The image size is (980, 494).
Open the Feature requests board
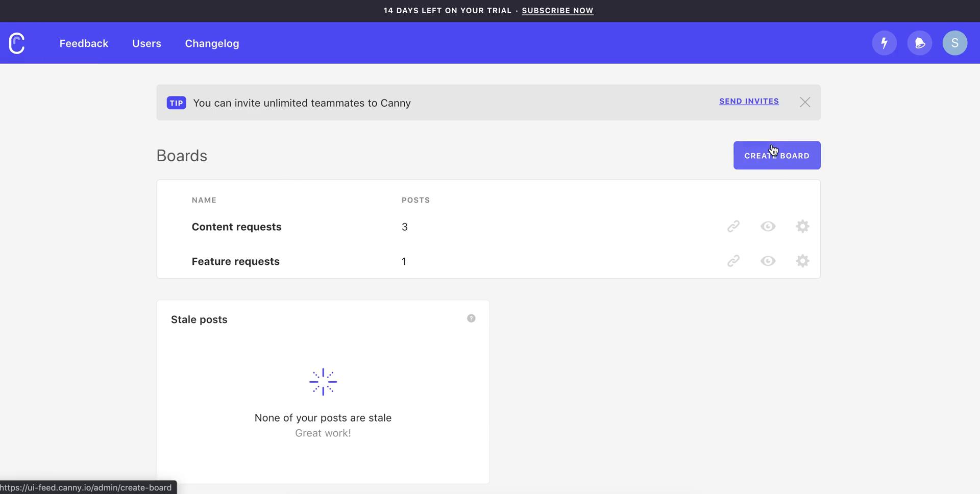tap(235, 262)
